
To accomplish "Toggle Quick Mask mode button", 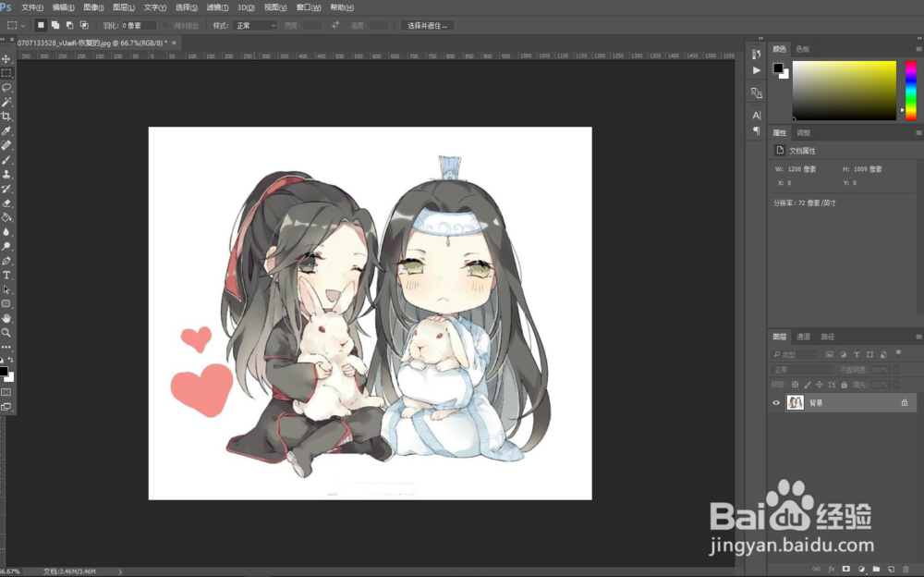I will tap(6, 392).
